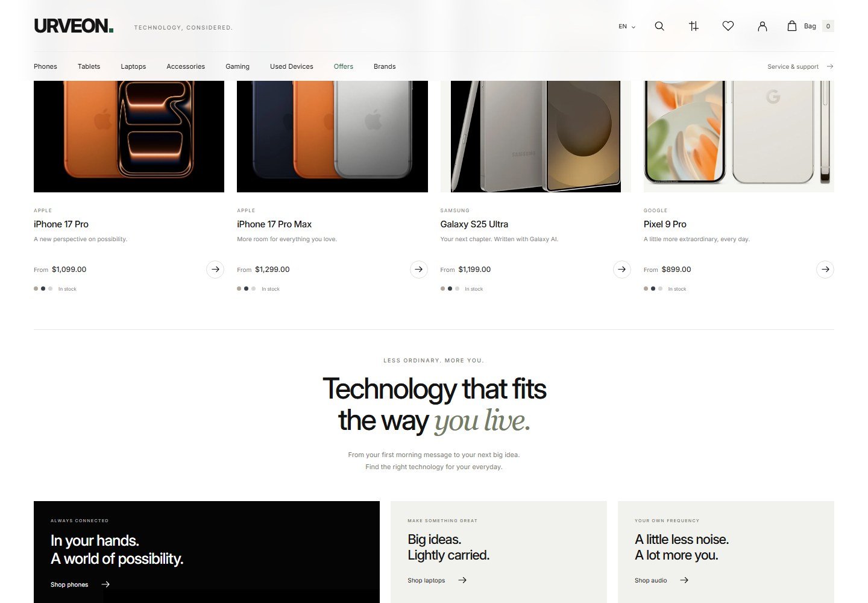Click 'TECHNOLOGY, CONSIDERED.' tagline
Viewport: 868px width, 603px height.
click(183, 28)
